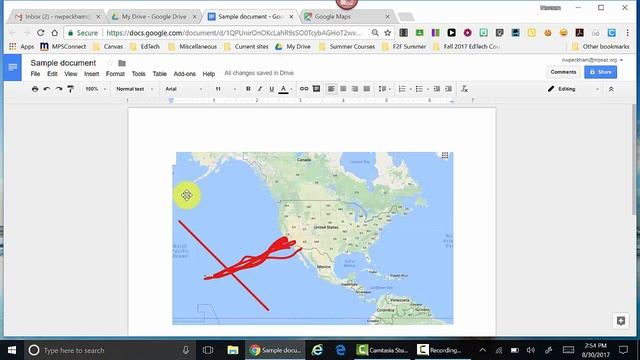The image size is (640, 360).
Task: Open the Docs home icon
Action: (13, 67)
